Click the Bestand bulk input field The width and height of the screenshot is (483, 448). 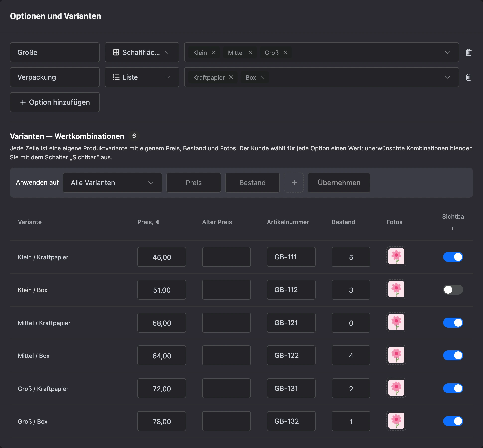[x=252, y=183]
